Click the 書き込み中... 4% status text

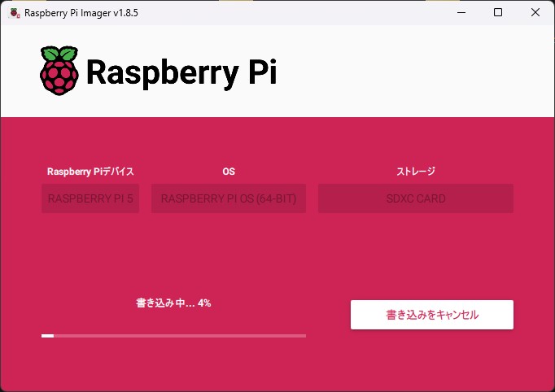pyautogui.click(x=173, y=303)
